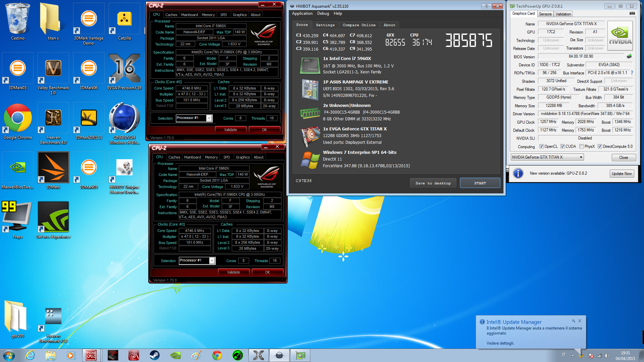Toggle the CUDA checkbox in GPU-Z

point(562,146)
